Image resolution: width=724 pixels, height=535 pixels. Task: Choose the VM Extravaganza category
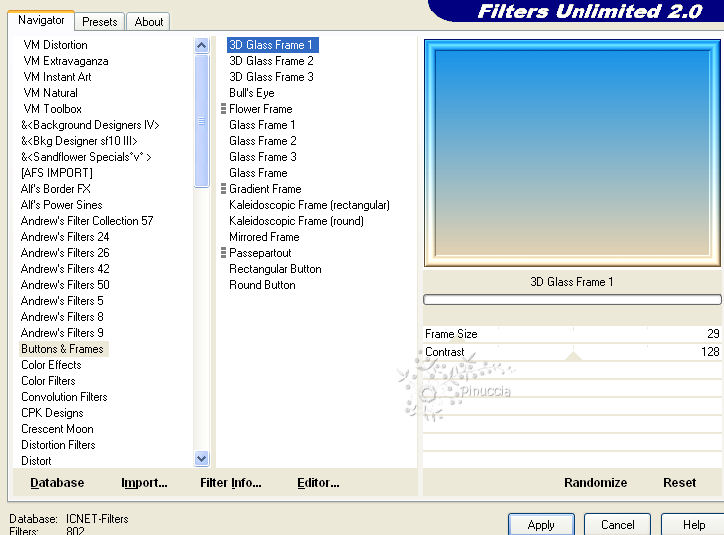[x=66, y=61]
